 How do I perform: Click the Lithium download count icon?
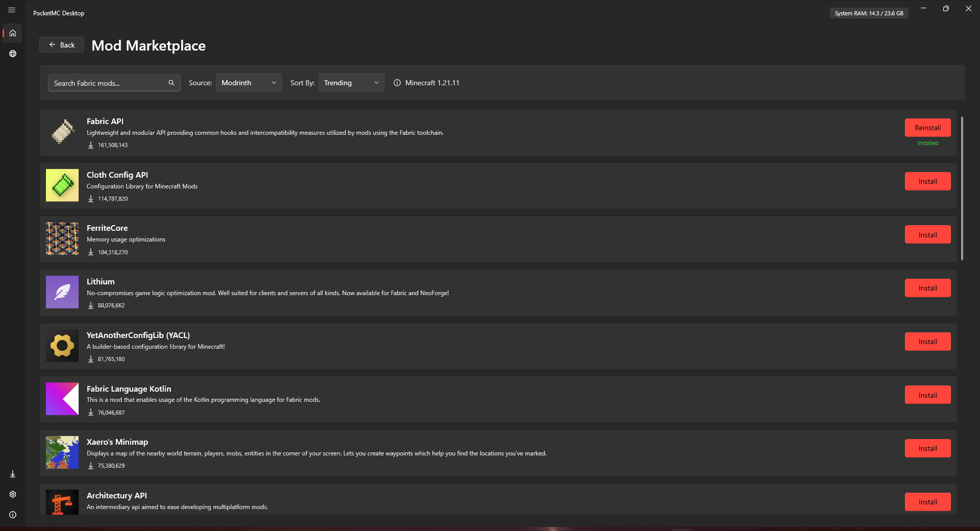click(x=91, y=305)
